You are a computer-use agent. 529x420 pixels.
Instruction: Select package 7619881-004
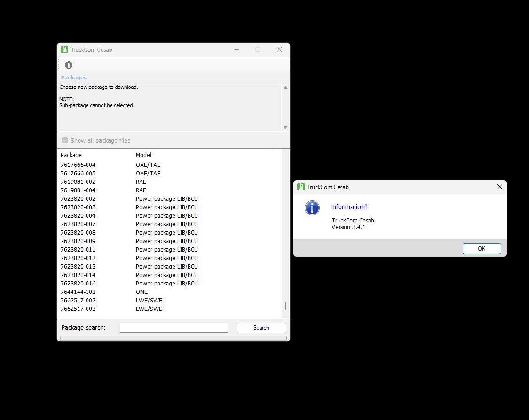(x=78, y=190)
